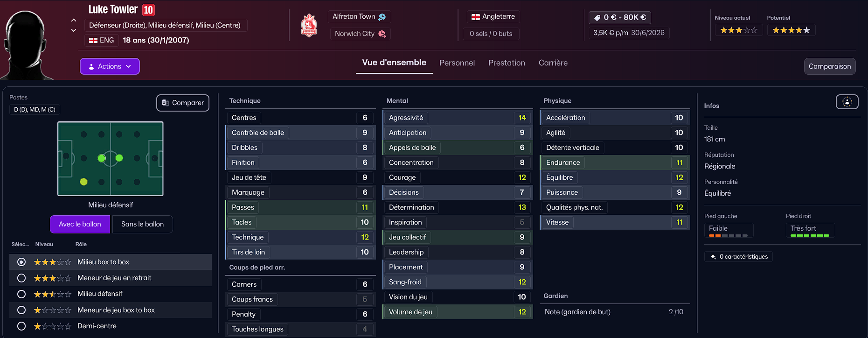Open the Actions dropdown menu
868x338 pixels.
110,66
